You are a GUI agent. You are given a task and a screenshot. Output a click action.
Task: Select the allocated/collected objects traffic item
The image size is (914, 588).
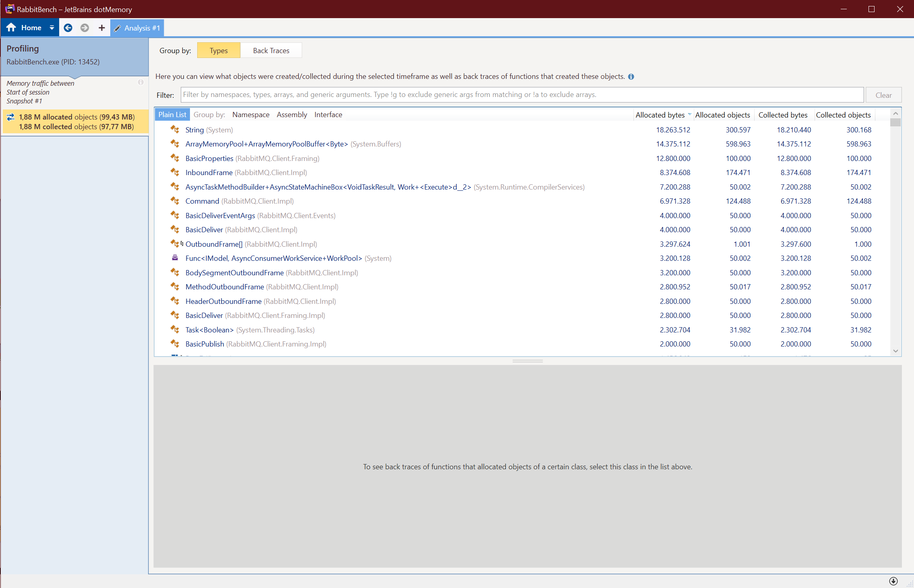(76, 122)
